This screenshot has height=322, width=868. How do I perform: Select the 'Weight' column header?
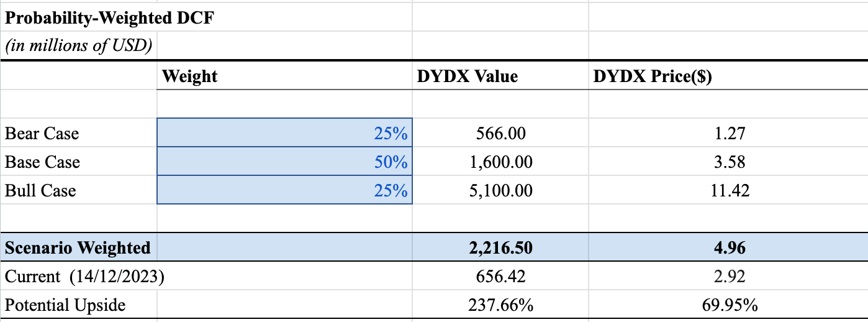[190, 76]
